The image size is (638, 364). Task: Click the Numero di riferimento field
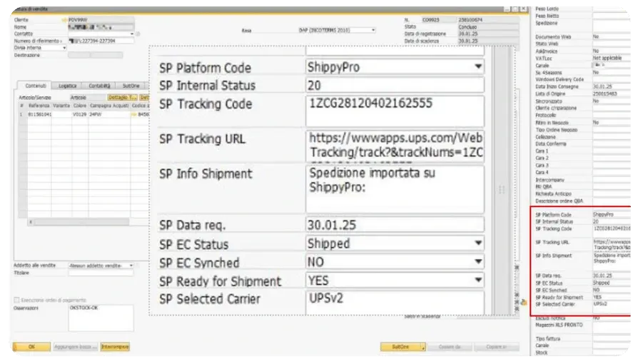pos(101,41)
